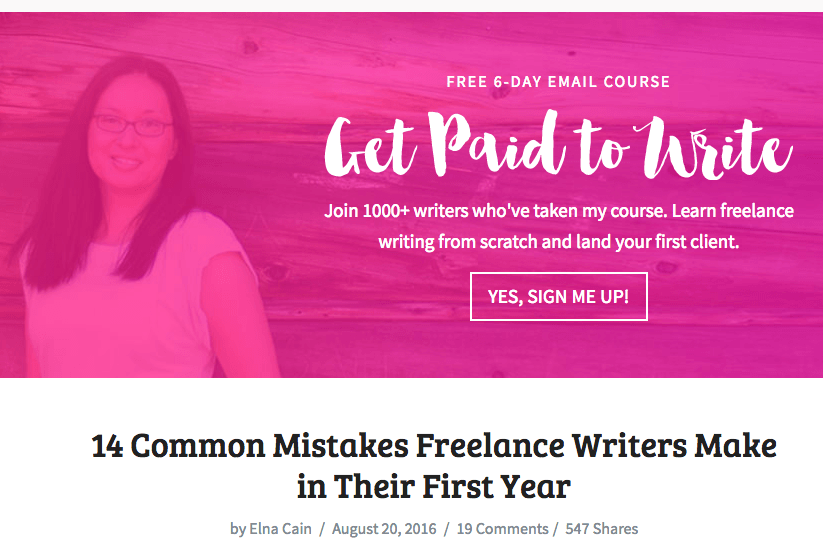The height and width of the screenshot is (548, 823).
Task: Click 'writing from scratch and land' text line
Action: point(558,242)
